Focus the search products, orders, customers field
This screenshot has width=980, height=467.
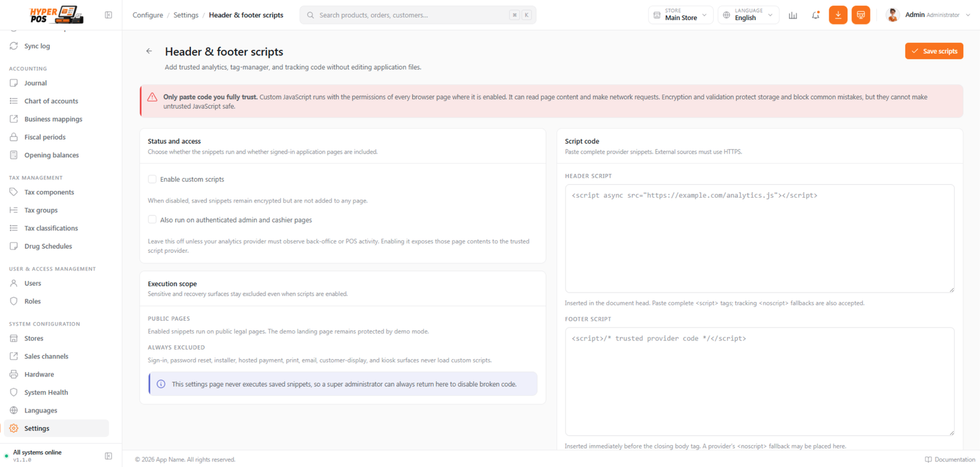click(418, 15)
